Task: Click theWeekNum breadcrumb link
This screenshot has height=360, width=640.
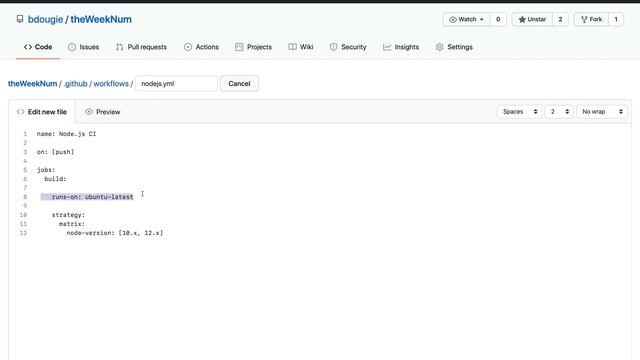Action: tap(33, 83)
